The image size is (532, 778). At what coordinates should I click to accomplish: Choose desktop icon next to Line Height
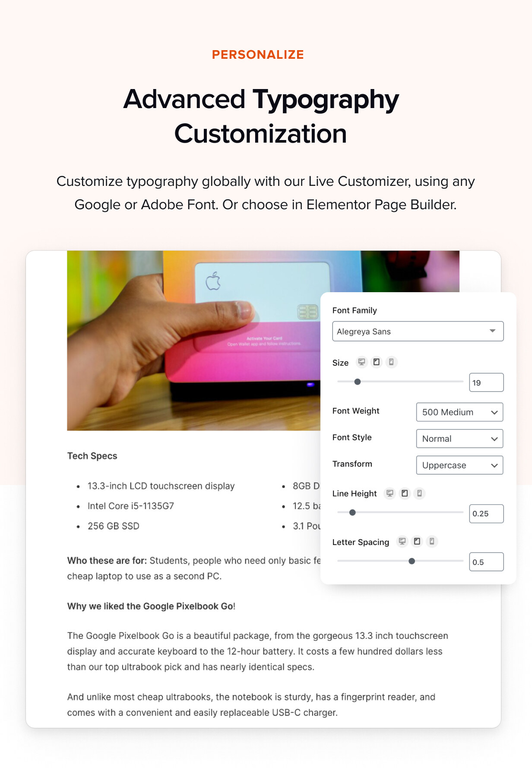389,493
